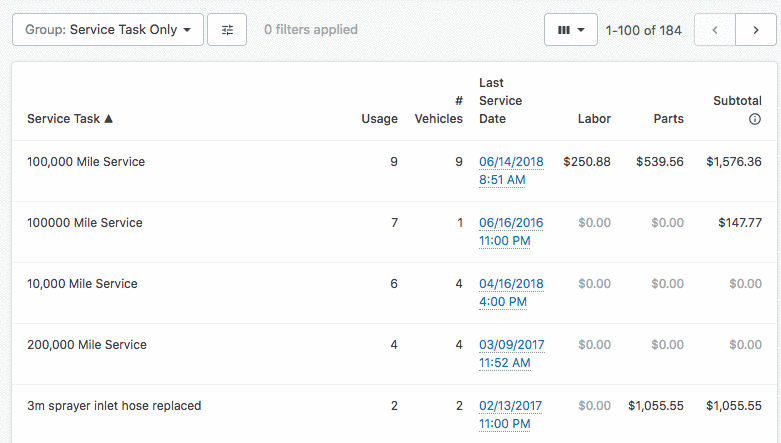The image size is (781, 443).
Task: Select the 3m sprayer inlet hose replaced row
Action: pos(114,406)
